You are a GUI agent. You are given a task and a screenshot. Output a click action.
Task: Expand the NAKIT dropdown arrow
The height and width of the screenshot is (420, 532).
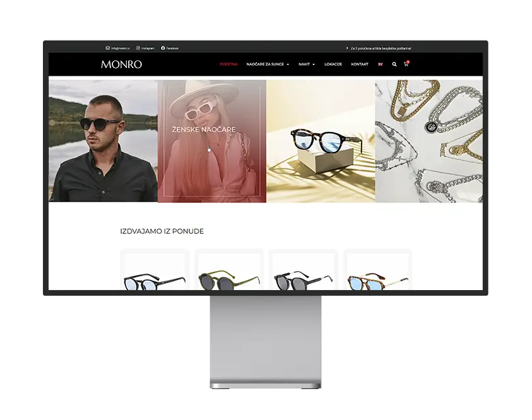coord(314,64)
